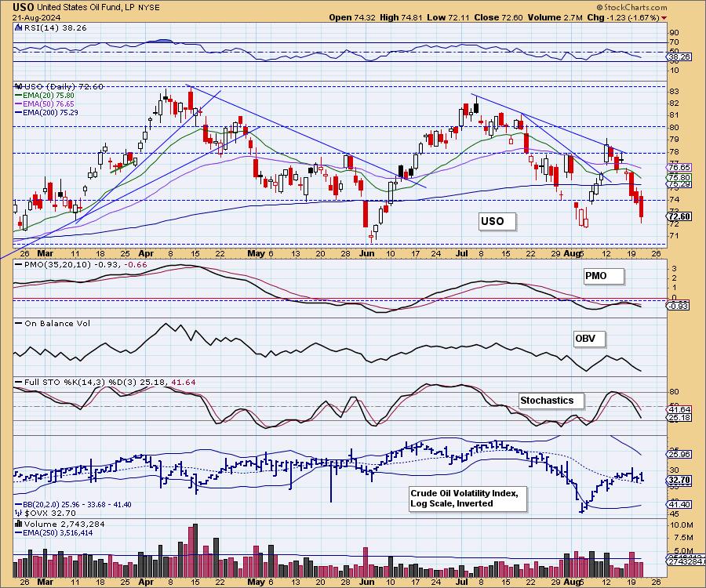706x588 pixels.
Task: Click the $OVX 32.70 legend entry
Action: (45, 513)
